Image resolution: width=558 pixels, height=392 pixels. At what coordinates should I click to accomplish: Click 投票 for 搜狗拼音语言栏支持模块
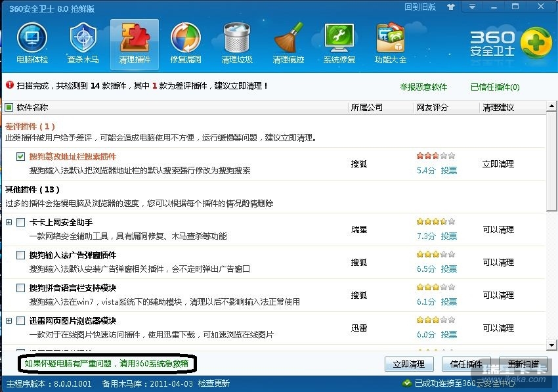(x=449, y=302)
